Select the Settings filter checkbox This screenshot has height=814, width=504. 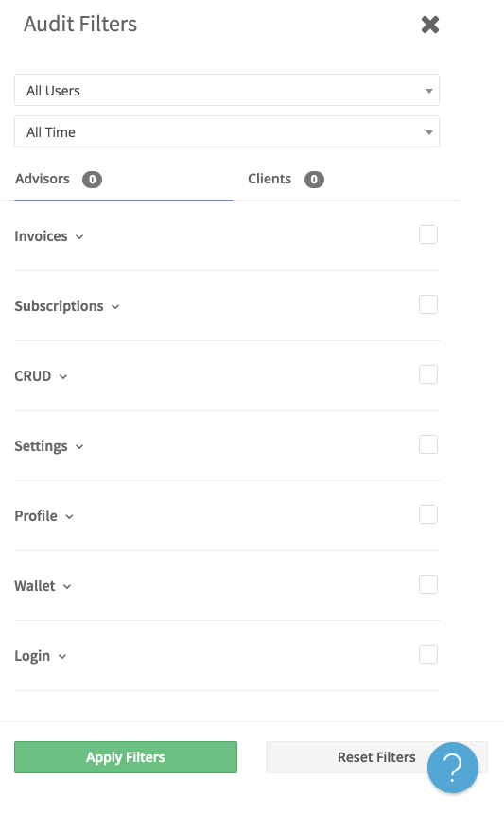[428, 444]
